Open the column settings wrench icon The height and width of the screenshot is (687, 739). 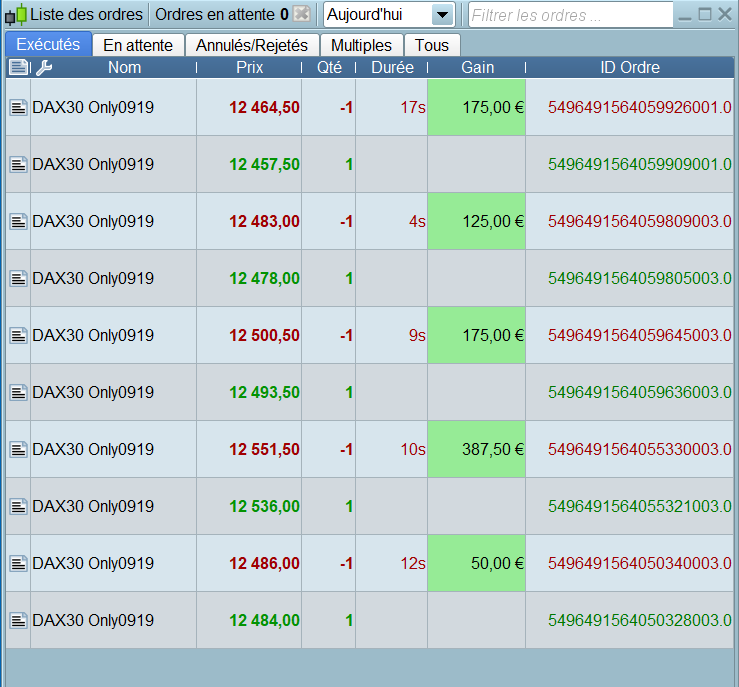[44, 68]
